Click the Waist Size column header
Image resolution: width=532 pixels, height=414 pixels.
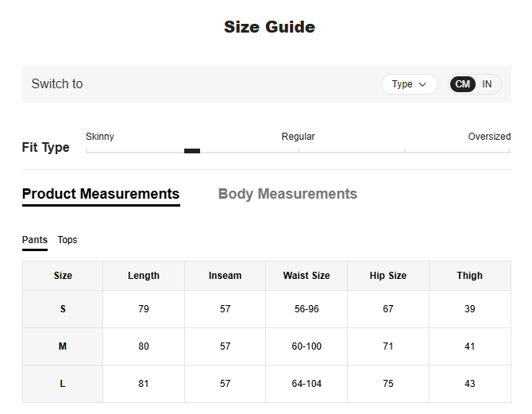point(306,276)
